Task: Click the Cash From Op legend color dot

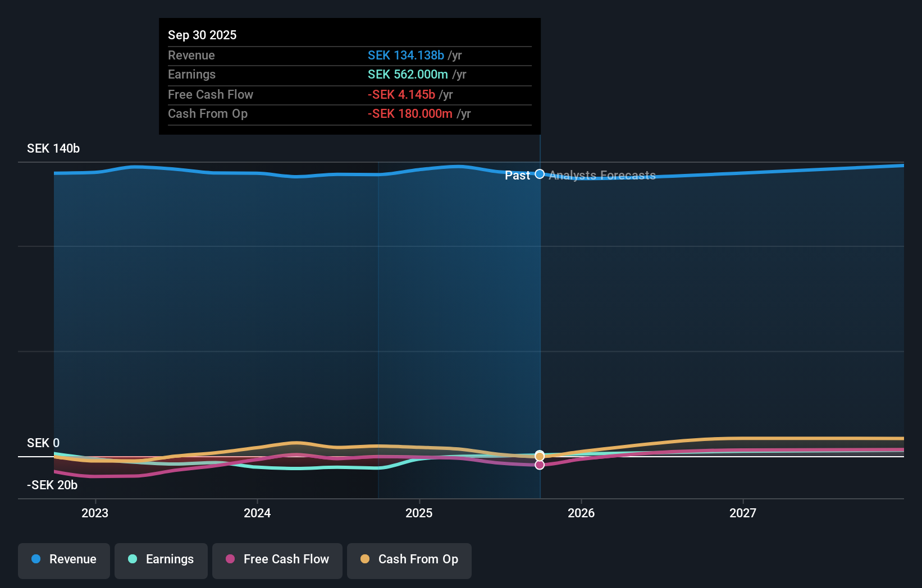Action: [x=366, y=559]
